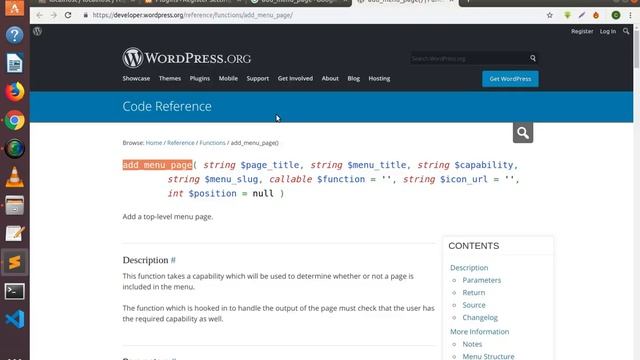
Task: Open the Help icon in the dock
Action: point(14,35)
